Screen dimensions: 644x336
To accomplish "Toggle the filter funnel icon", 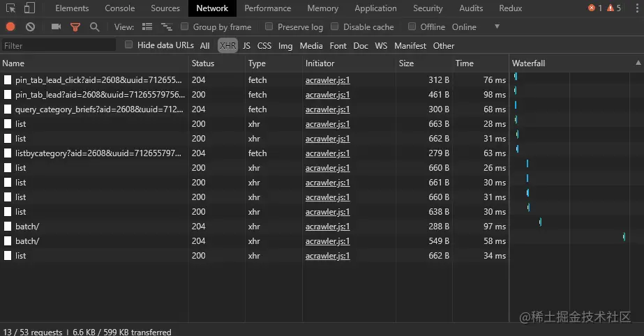I will point(75,27).
